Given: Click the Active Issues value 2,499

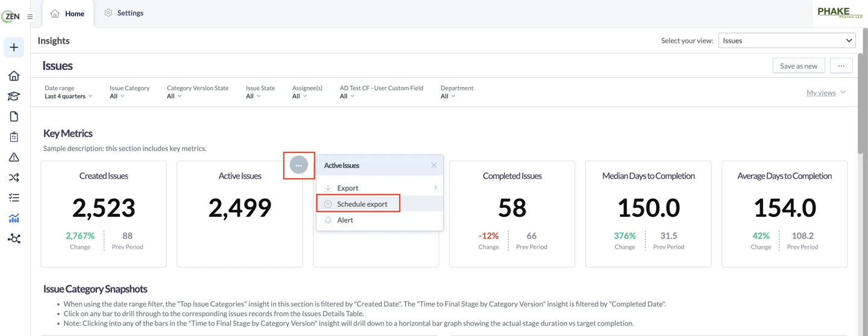Looking at the screenshot, I should 240,208.
